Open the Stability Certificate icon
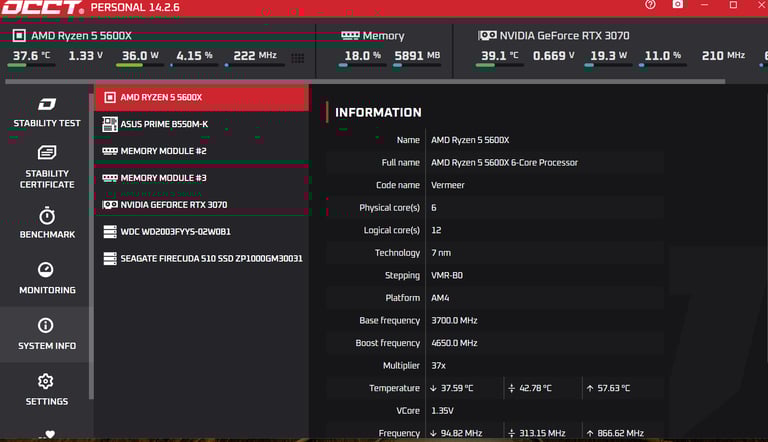The height and width of the screenshot is (442, 768). point(47,152)
